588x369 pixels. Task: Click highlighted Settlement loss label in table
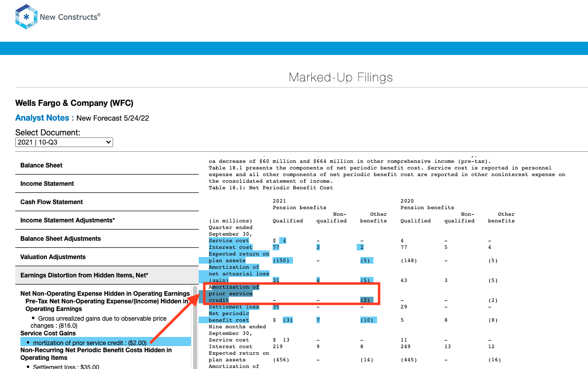click(x=234, y=307)
